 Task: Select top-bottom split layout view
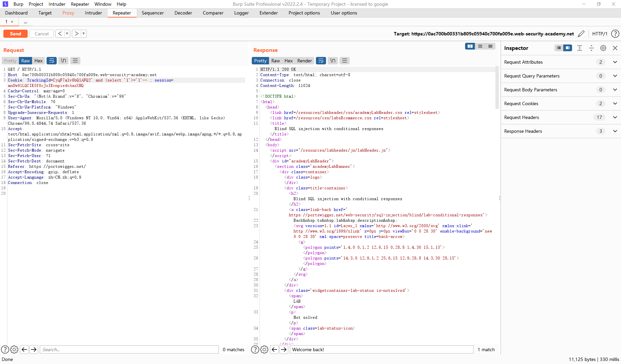point(480,46)
